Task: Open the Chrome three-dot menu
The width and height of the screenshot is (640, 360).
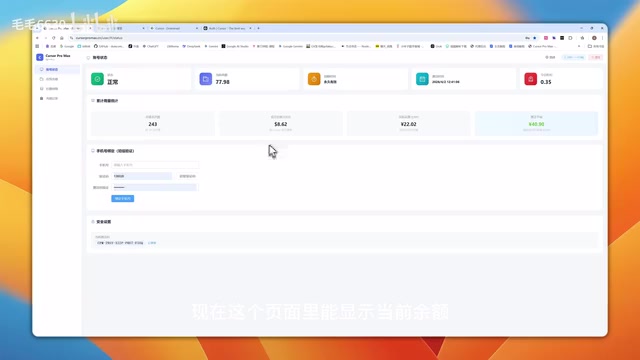Action: click(602, 38)
